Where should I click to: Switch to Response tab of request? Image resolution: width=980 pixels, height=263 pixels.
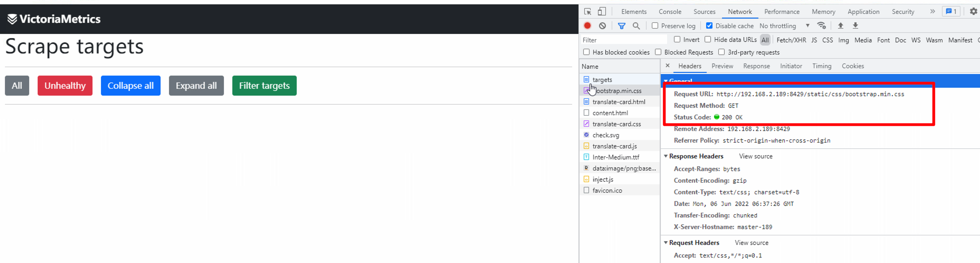coord(756,66)
